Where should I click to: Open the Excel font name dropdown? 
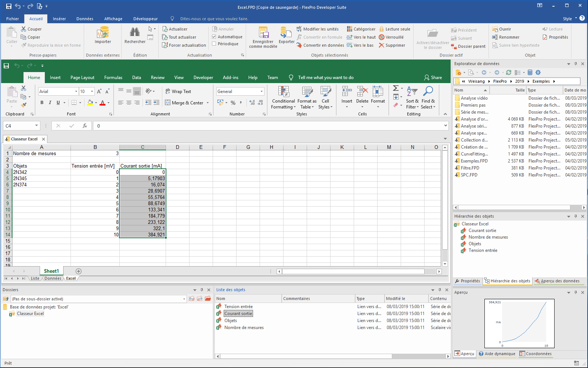tap(76, 92)
